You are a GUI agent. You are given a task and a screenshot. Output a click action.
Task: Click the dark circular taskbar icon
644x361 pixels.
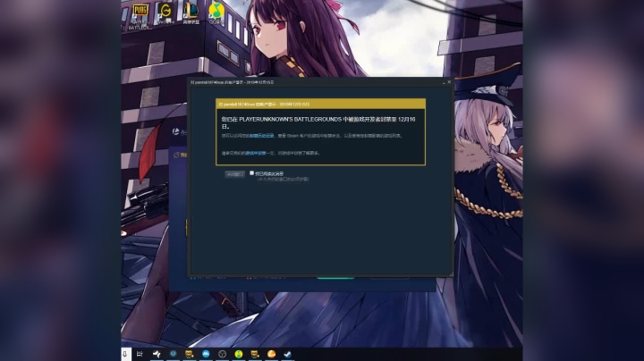pyautogui.click(x=222, y=354)
